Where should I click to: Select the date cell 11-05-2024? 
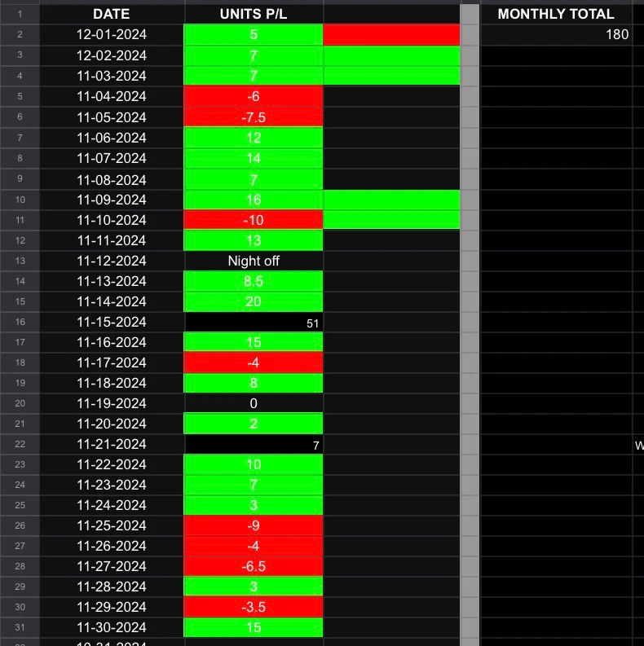tap(112, 117)
